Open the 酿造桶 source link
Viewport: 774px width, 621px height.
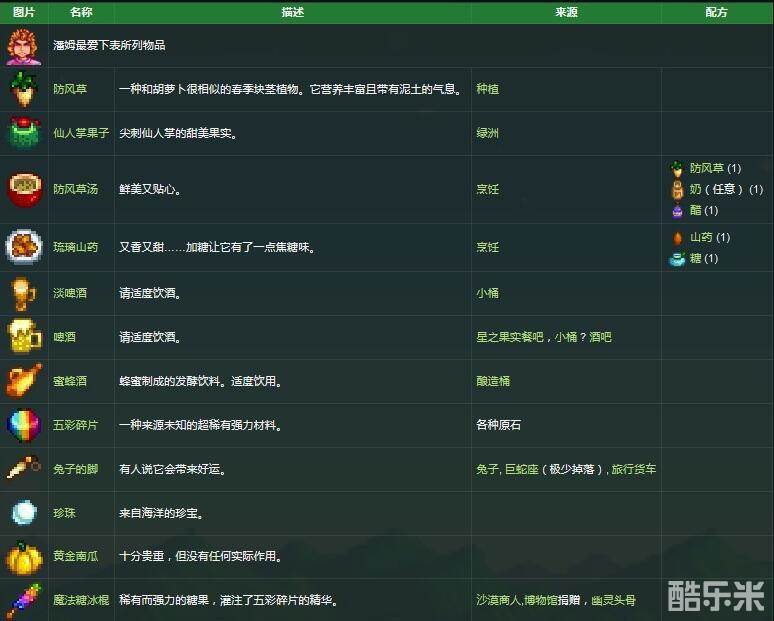click(x=493, y=381)
